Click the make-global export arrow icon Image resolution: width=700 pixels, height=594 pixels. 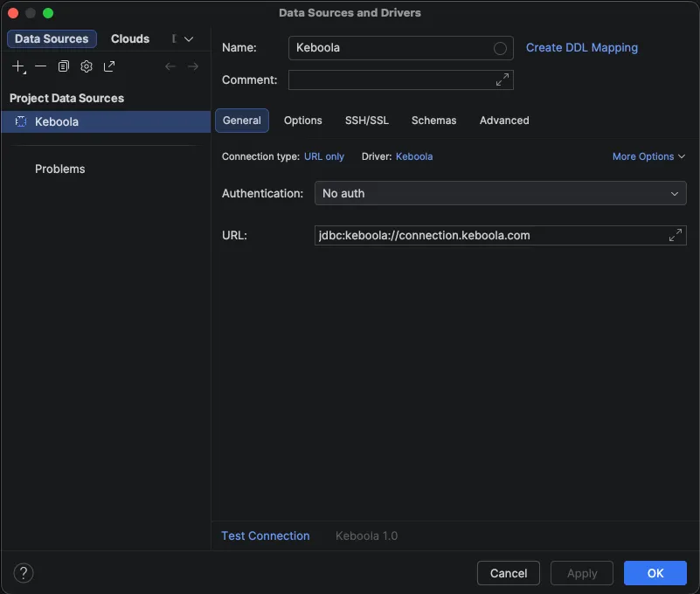pos(109,66)
